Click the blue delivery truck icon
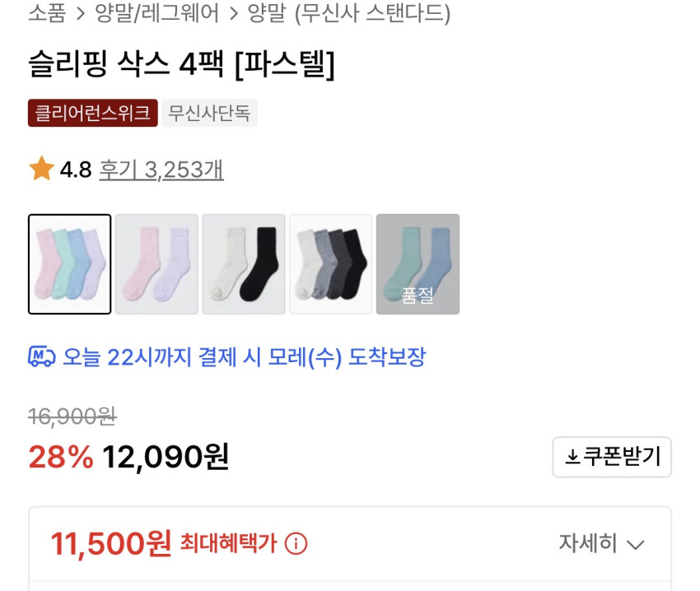700x591 pixels. [41, 356]
